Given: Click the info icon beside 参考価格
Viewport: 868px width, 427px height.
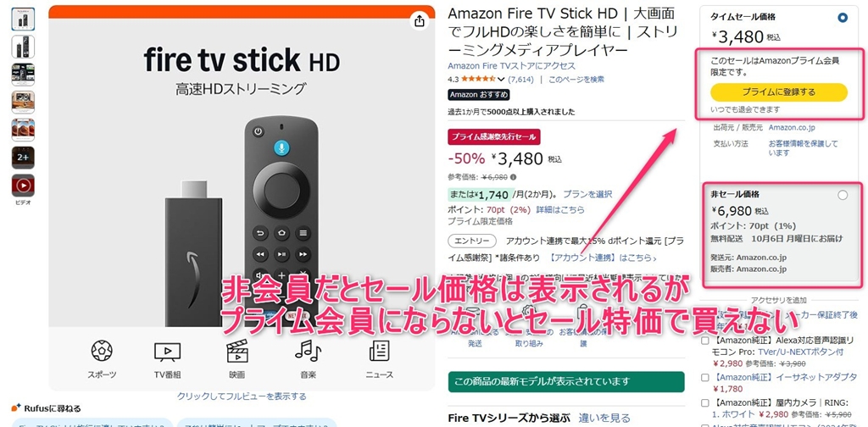Looking at the screenshot, I should (513, 178).
